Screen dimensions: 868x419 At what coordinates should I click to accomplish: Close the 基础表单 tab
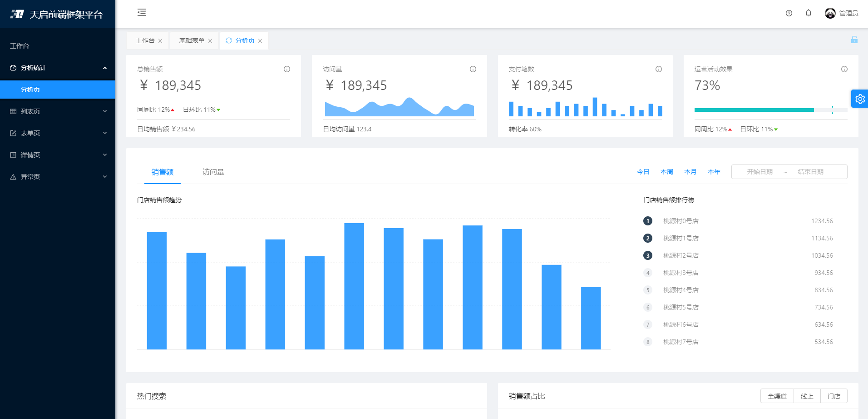210,41
